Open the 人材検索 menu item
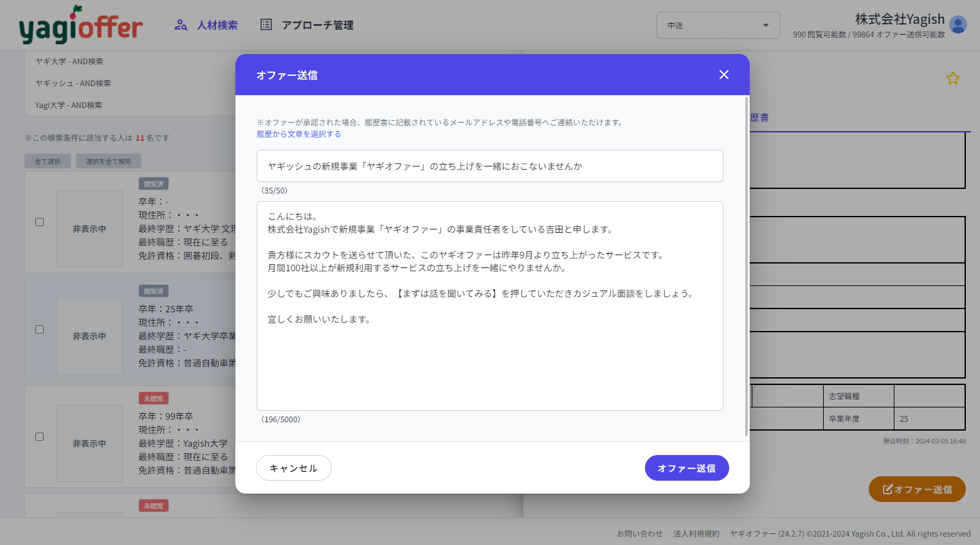 (217, 25)
